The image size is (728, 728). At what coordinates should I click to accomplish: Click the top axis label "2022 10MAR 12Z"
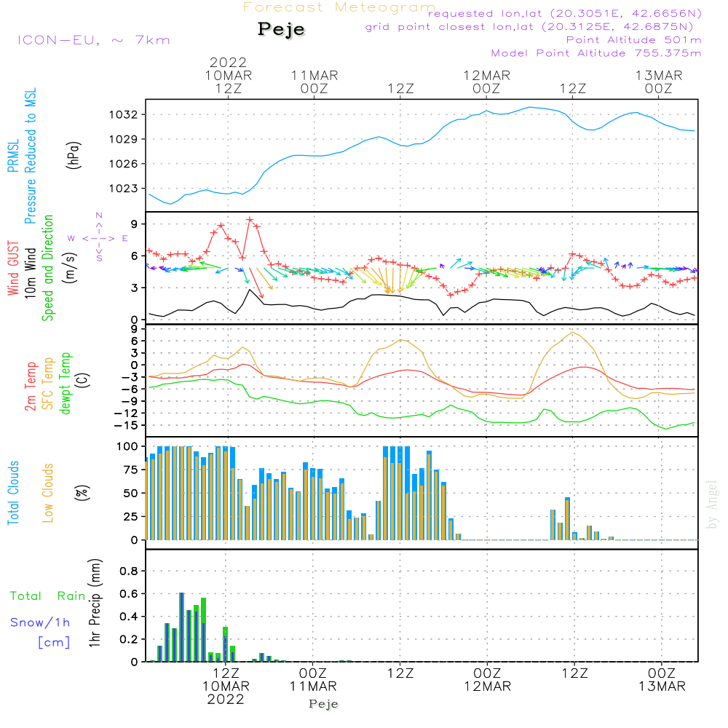coord(229,75)
